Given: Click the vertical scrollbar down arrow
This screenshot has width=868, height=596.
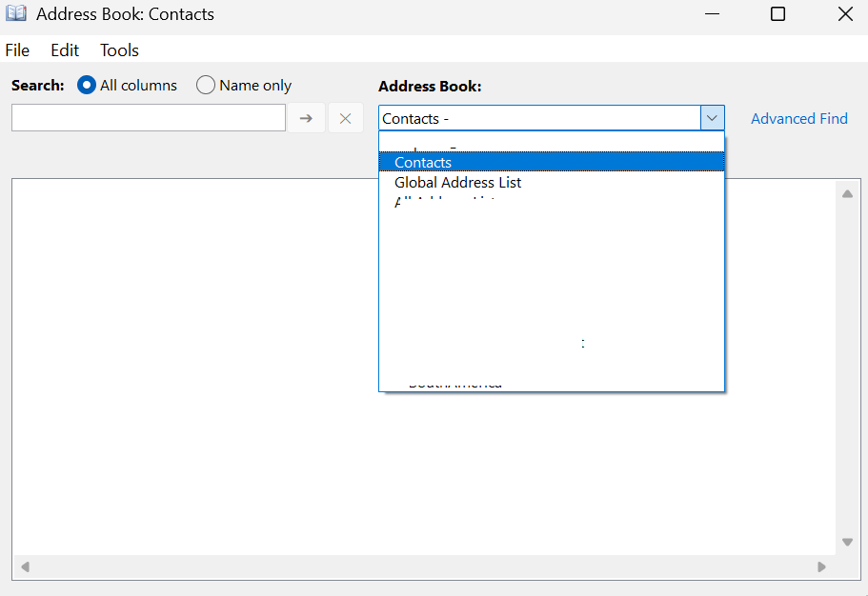Looking at the screenshot, I should [847, 542].
